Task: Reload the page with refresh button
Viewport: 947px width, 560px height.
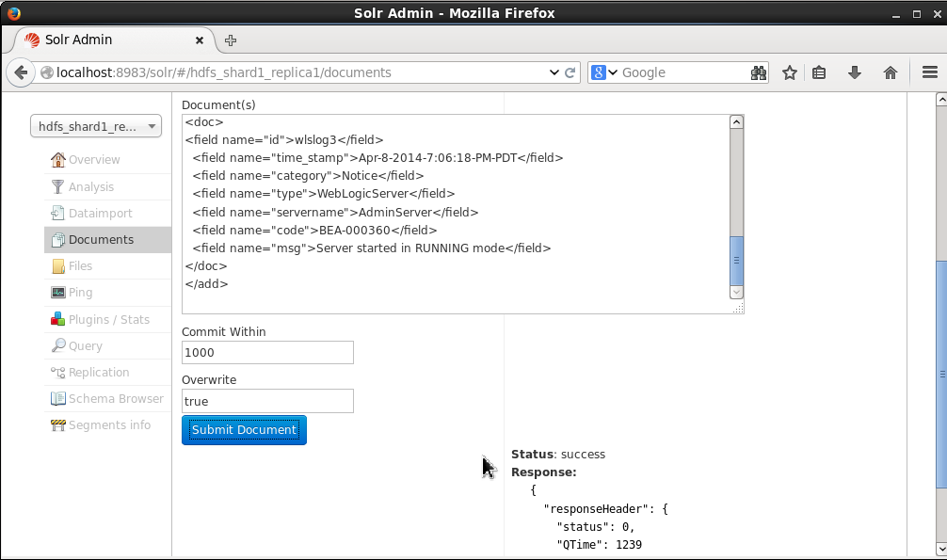Action: coord(570,72)
